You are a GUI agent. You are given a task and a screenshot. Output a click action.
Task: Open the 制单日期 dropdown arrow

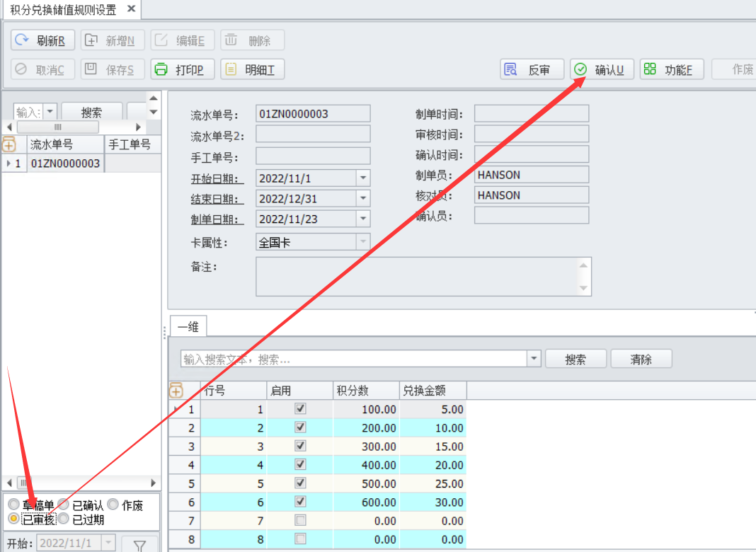363,219
